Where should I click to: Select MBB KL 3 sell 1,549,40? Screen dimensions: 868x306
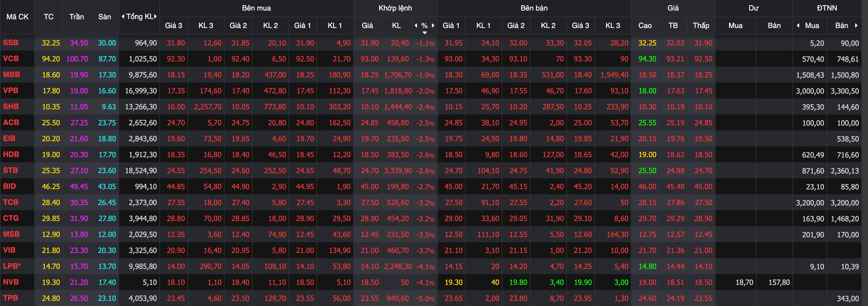tap(614, 75)
